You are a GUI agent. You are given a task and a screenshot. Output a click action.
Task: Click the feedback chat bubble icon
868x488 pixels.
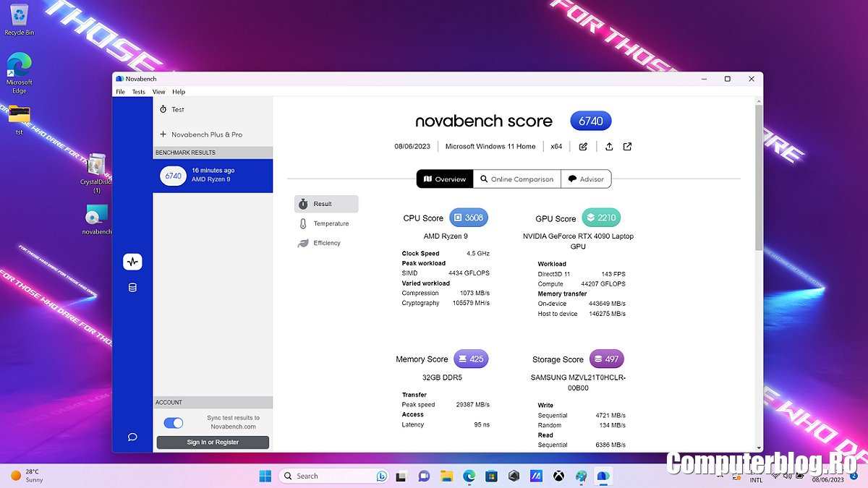[132, 437]
